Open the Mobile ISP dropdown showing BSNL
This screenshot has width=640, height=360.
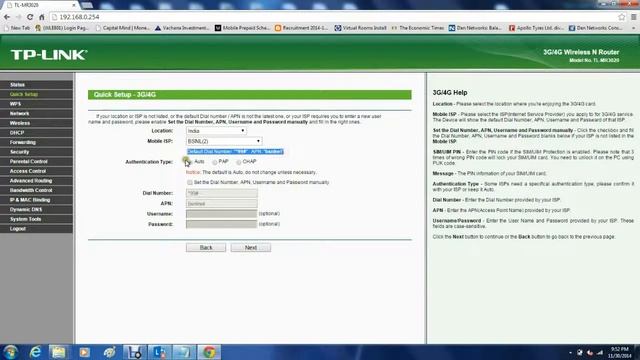tap(224, 141)
